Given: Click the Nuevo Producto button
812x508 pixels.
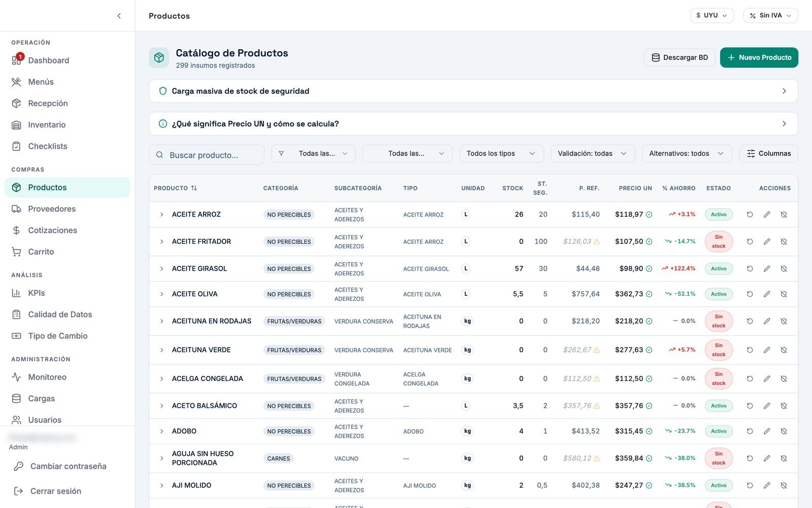Looking at the screenshot, I should pyautogui.click(x=759, y=57).
